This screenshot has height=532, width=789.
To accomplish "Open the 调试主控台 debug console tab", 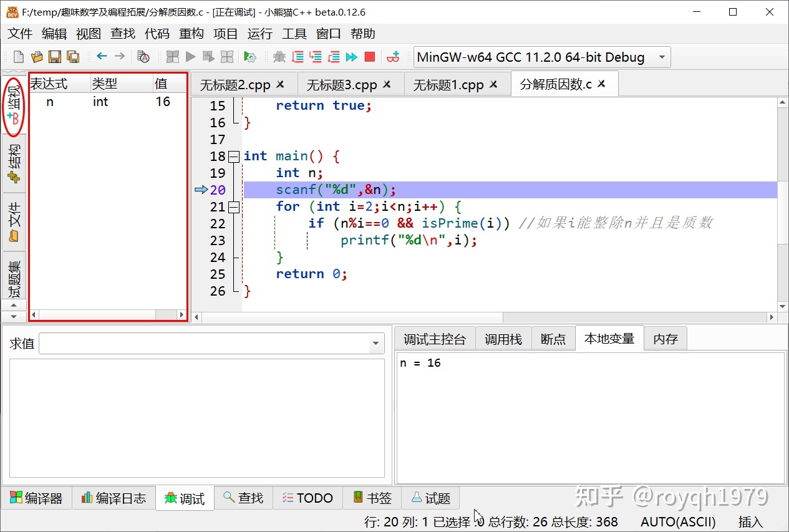I will 435,339.
